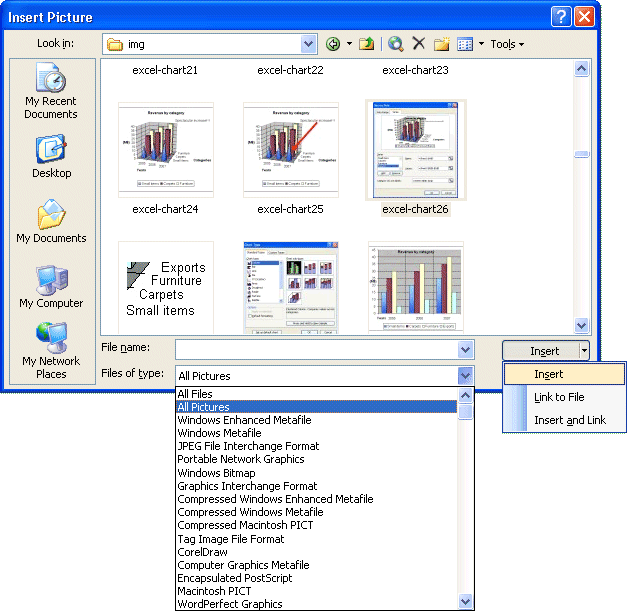Image resolution: width=627 pixels, height=611 pixels.
Task: Click the excel-chart21 file name
Action: pos(165,70)
